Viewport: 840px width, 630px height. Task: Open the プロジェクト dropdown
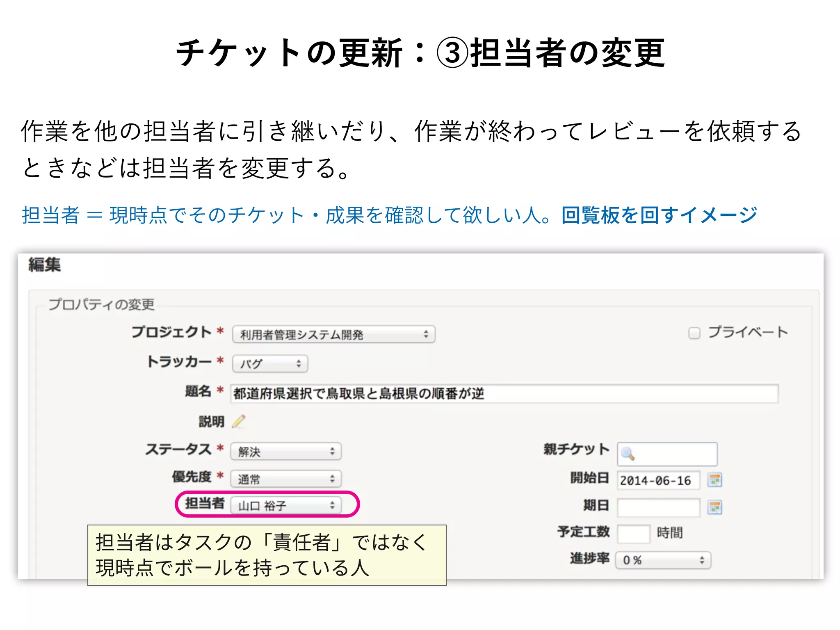tap(333, 334)
